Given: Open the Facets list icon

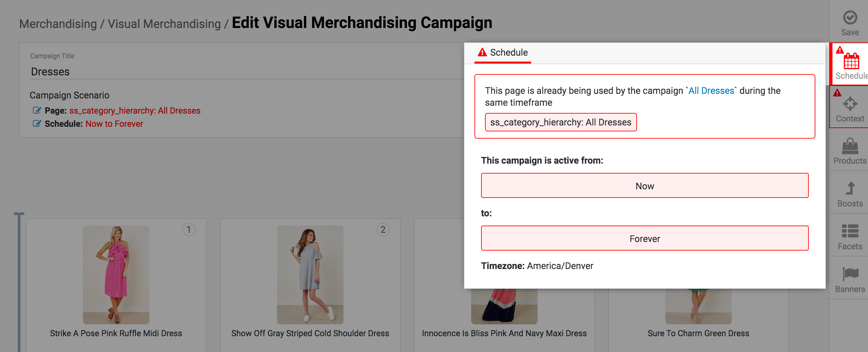Looking at the screenshot, I should (x=850, y=231).
